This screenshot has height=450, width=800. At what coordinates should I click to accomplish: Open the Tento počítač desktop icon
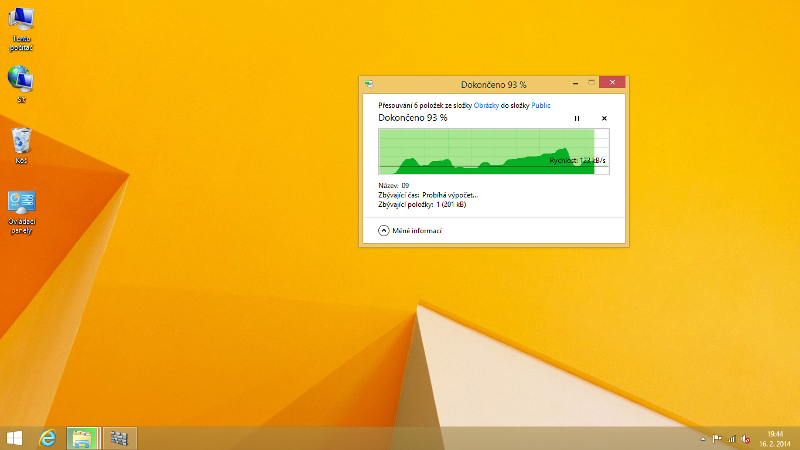pos(21,24)
